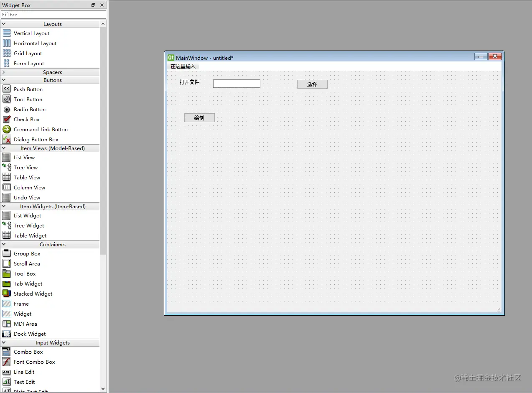The image size is (532, 393).
Task: Collapse the Item Widgets (Item-Based) category
Action: click(4, 207)
